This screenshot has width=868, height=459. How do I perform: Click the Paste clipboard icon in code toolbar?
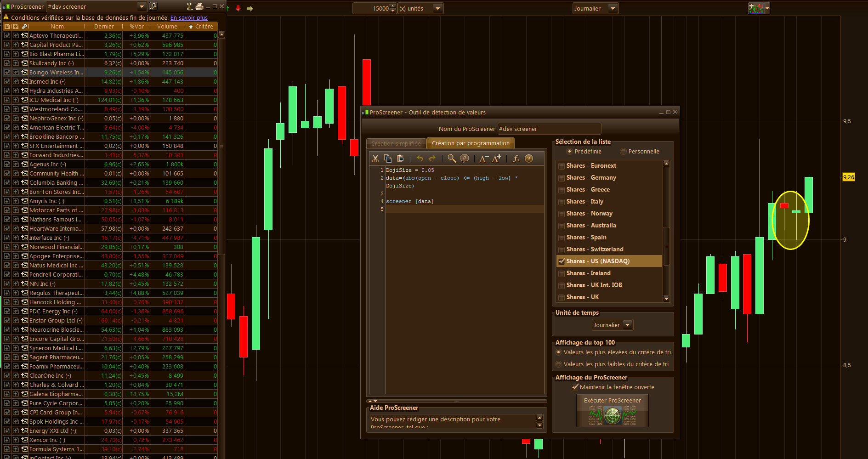click(x=400, y=159)
